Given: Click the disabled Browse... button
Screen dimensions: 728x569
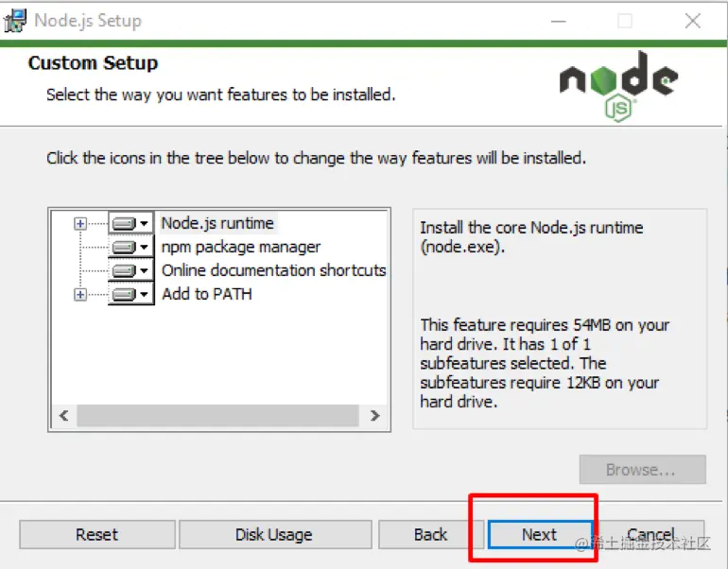Looking at the screenshot, I should pyautogui.click(x=643, y=470).
